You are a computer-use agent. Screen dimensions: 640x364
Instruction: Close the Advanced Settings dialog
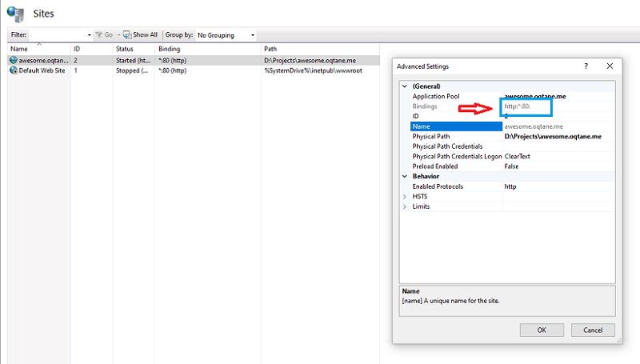(x=610, y=66)
